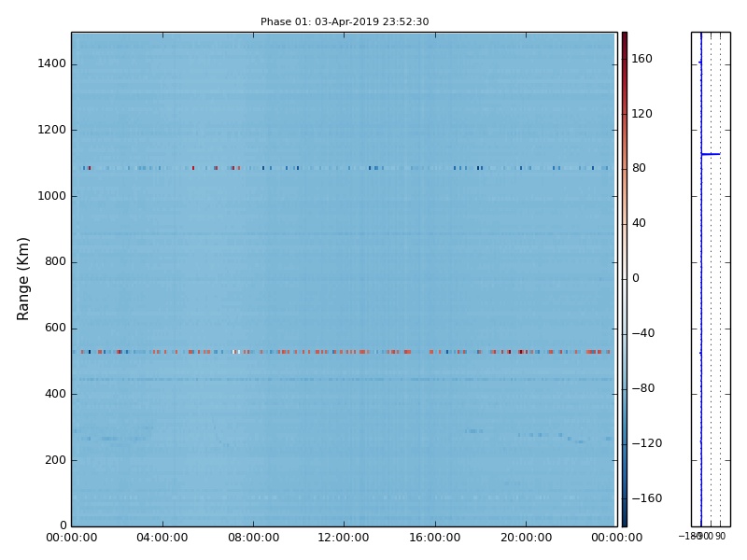
Task: Click the 12:00:00 time axis label
Action: click(344, 538)
